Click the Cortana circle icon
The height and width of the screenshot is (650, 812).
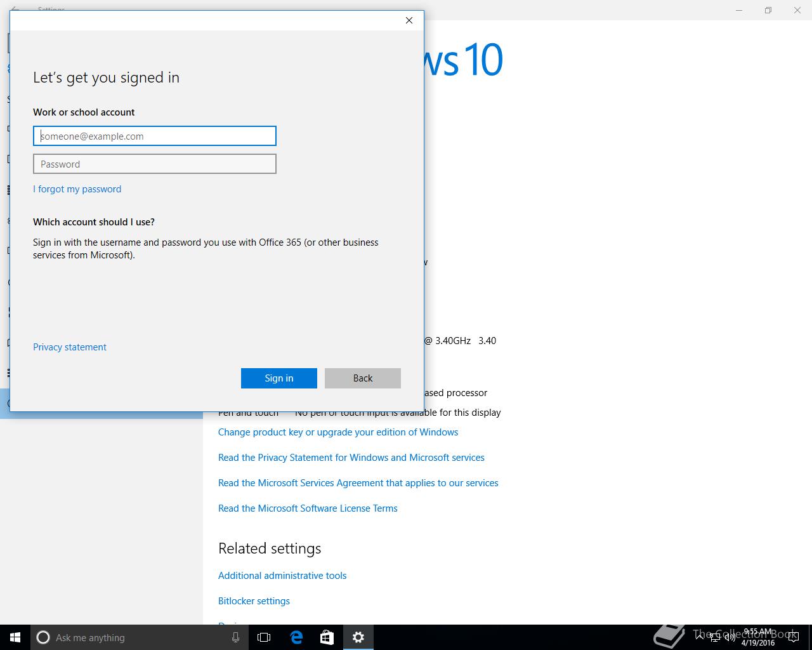pyautogui.click(x=43, y=637)
